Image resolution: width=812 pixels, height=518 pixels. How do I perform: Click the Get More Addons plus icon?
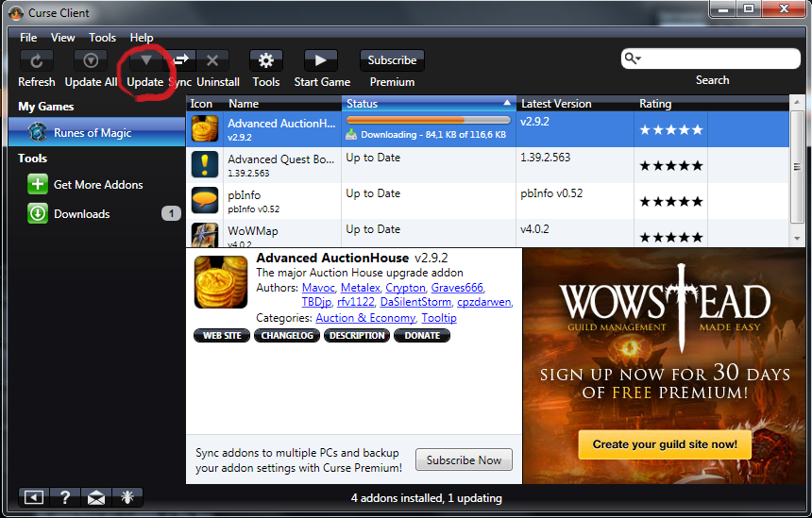tap(37, 184)
